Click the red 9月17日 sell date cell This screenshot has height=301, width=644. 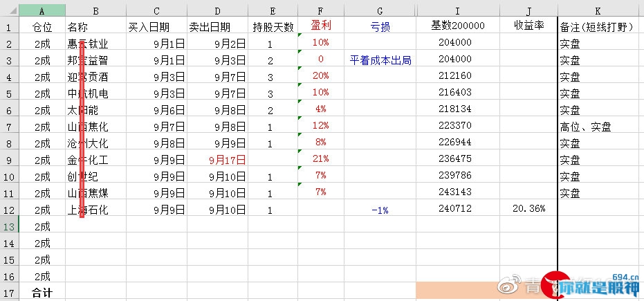217,160
